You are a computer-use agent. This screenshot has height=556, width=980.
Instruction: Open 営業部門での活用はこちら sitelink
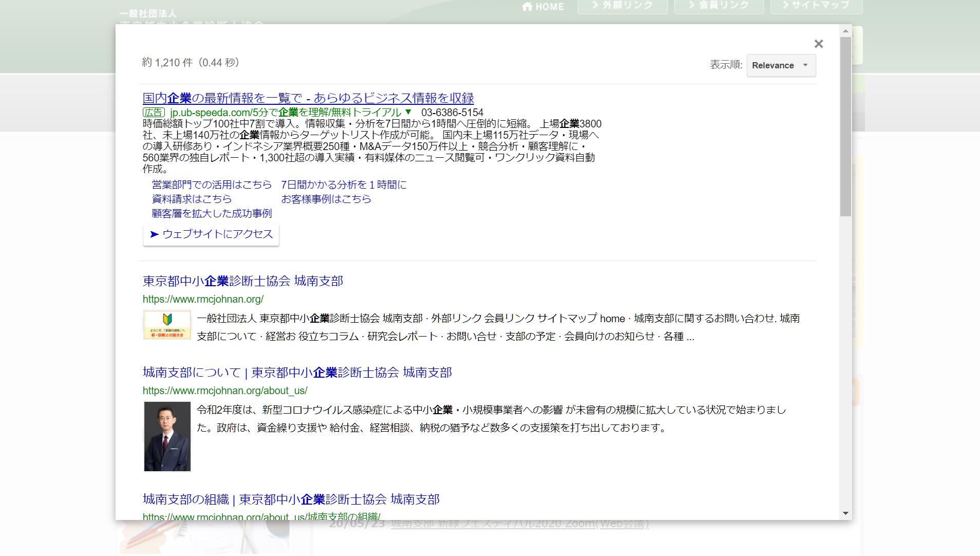coord(212,184)
